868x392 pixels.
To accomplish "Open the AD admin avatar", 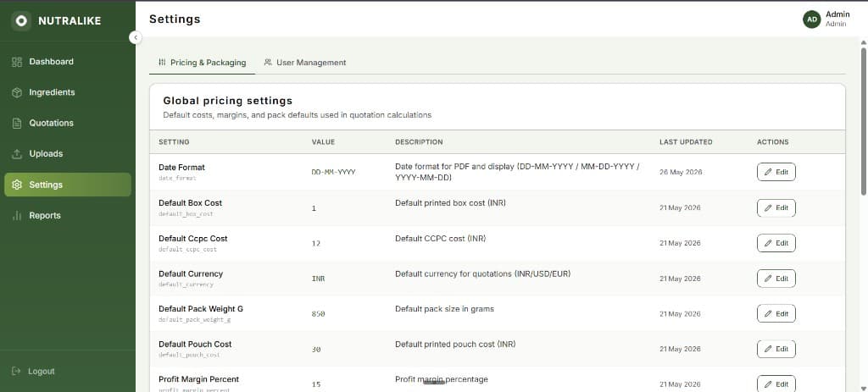I will tap(811, 19).
